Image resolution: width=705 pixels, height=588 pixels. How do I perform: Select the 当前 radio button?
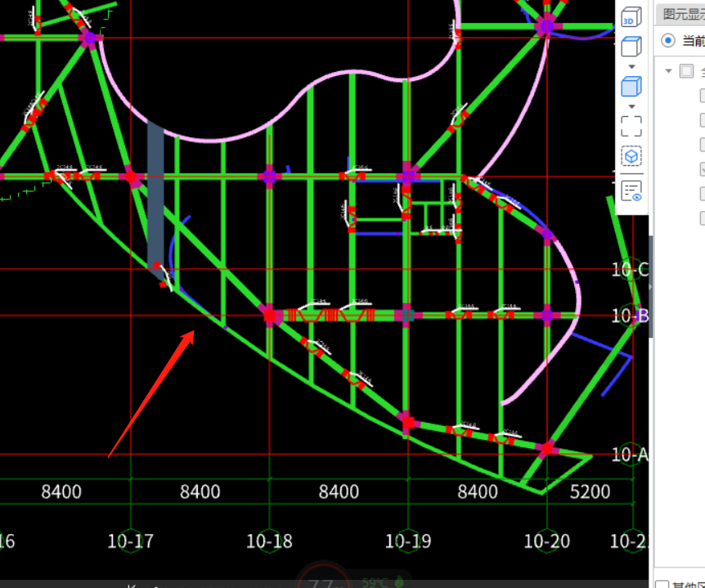tap(668, 41)
